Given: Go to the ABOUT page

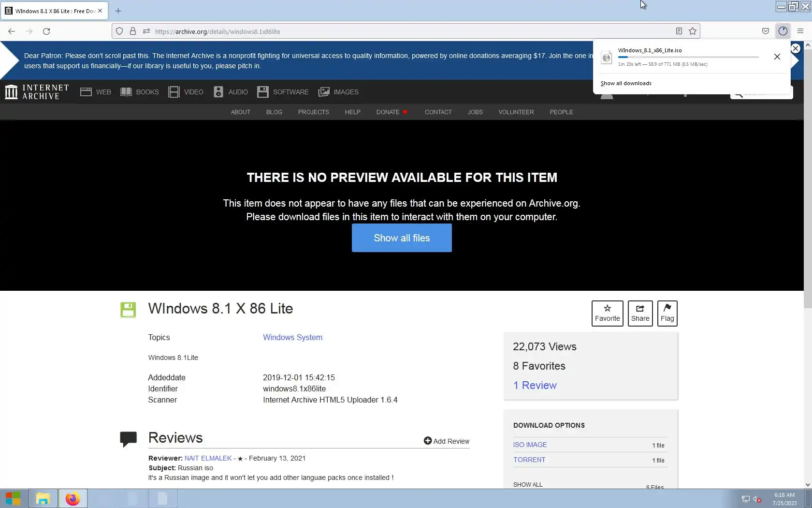Looking at the screenshot, I should coord(241,112).
